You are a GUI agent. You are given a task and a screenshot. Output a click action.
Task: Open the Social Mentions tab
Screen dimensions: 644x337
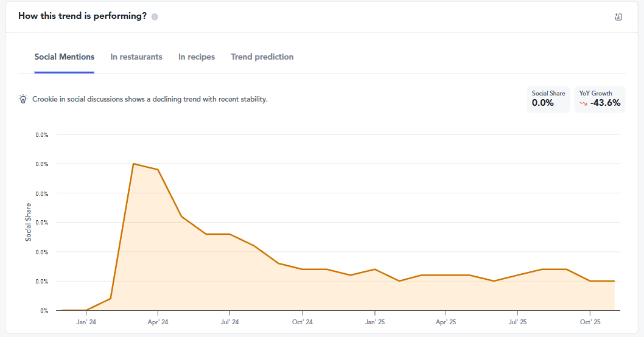point(65,57)
